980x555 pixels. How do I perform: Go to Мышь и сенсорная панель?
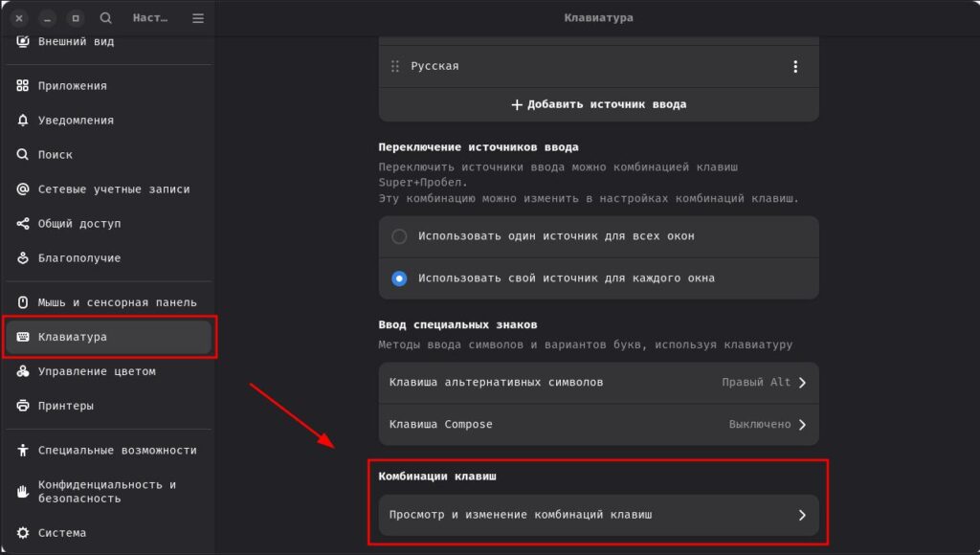pos(109,302)
